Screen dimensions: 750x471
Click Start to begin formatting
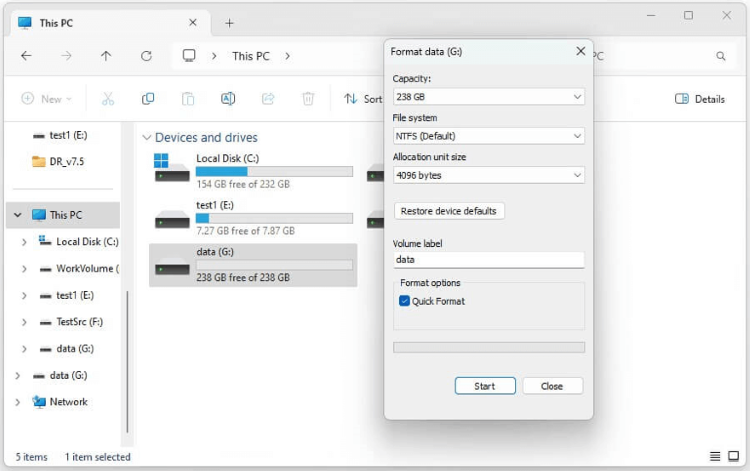point(485,386)
